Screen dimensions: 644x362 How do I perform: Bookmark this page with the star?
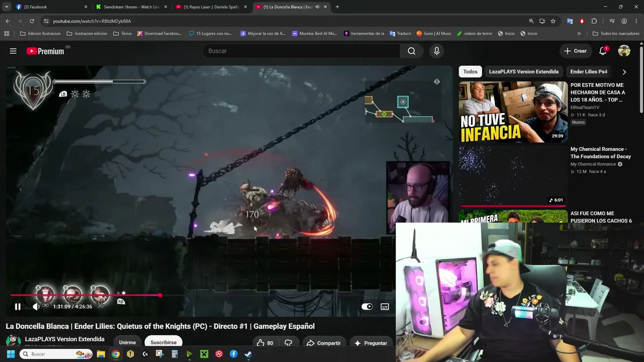click(x=553, y=21)
